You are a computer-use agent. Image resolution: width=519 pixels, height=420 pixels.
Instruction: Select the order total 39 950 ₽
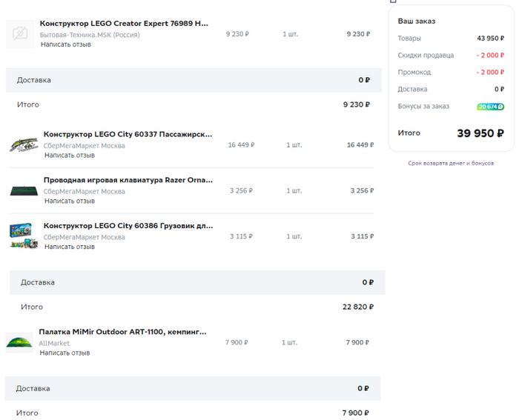pos(480,133)
